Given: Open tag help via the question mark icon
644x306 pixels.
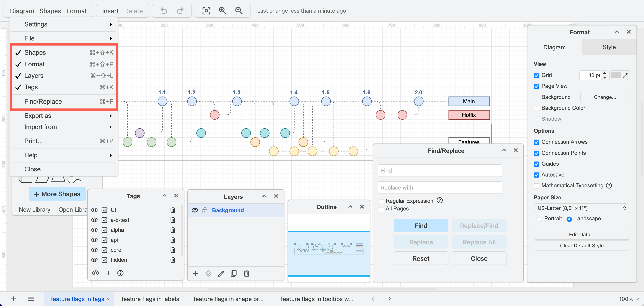Looking at the screenshot, I should tap(121, 273).
